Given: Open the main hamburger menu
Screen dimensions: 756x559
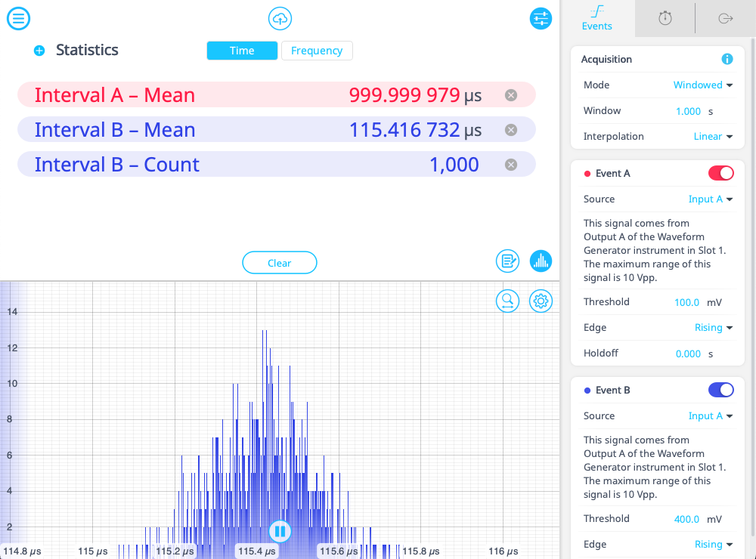Looking at the screenshot, I should [18, 18].
